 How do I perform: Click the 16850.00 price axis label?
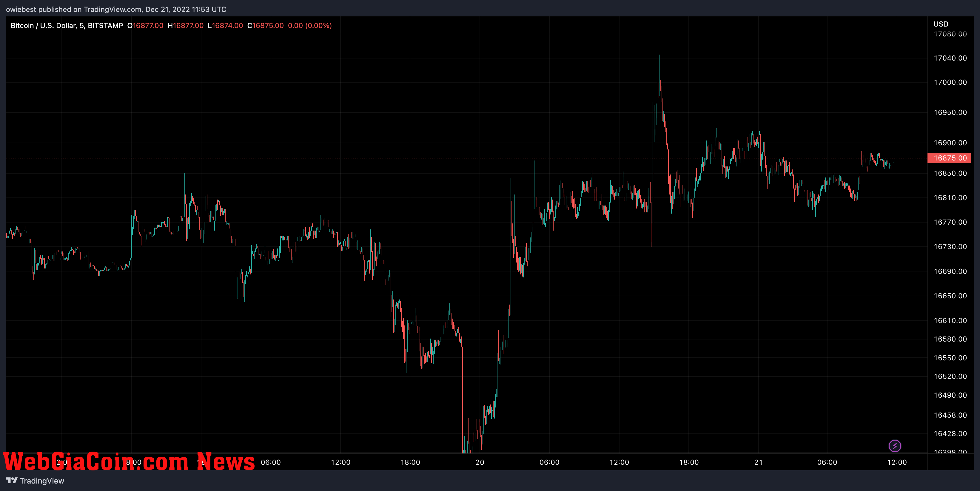(950, 173)
